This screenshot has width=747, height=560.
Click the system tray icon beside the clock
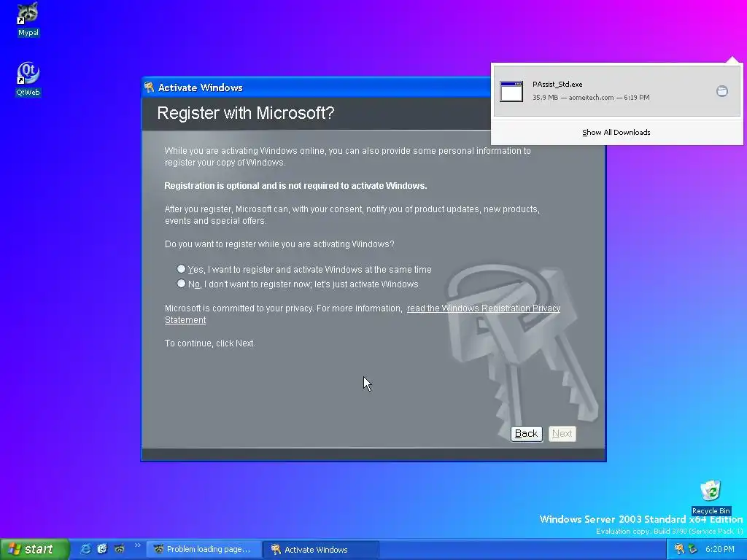coord(693,549)
